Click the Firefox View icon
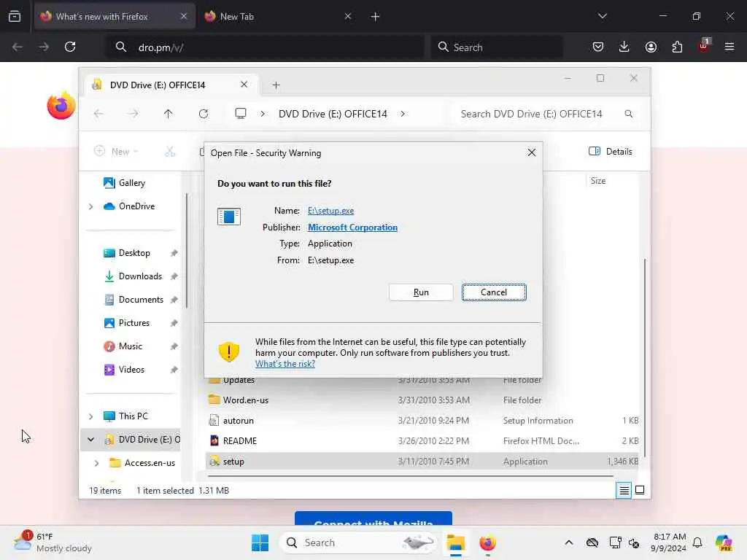 [x=15, y=17]
